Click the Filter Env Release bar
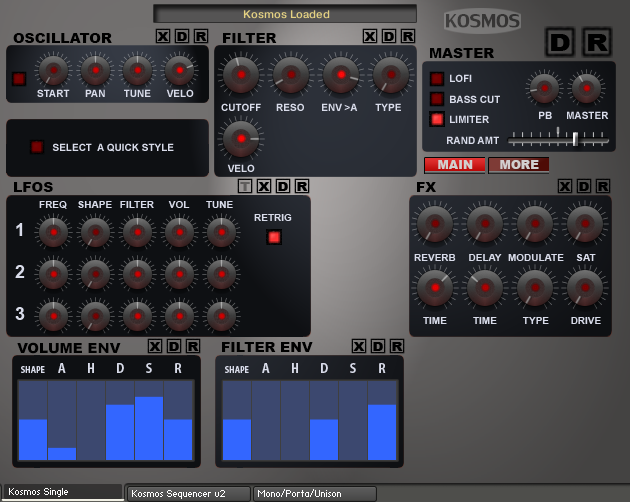 (382, 420)
